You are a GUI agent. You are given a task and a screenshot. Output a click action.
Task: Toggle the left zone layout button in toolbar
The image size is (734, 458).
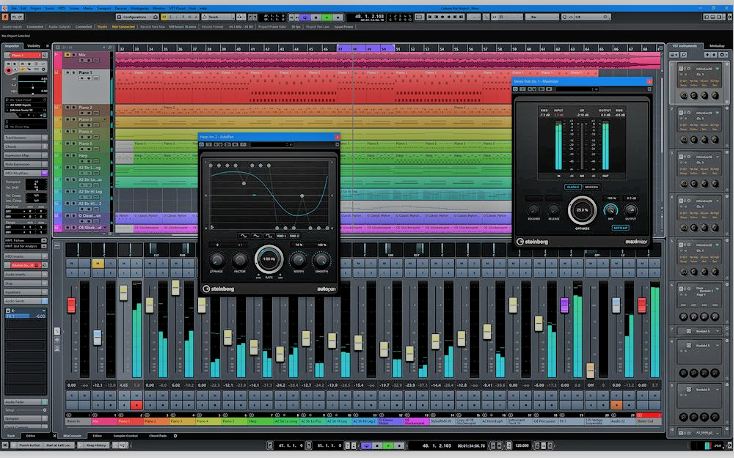coord(706,17)
